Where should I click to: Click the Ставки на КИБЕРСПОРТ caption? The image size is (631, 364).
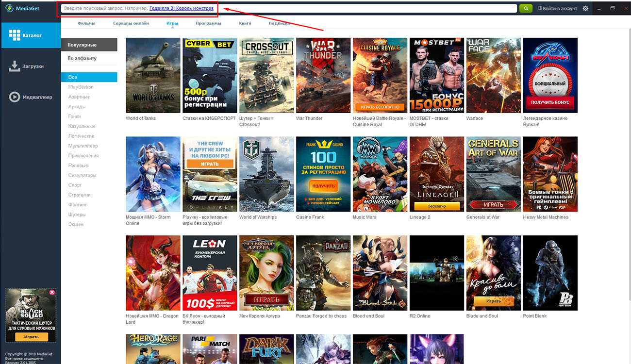(209, 118)
